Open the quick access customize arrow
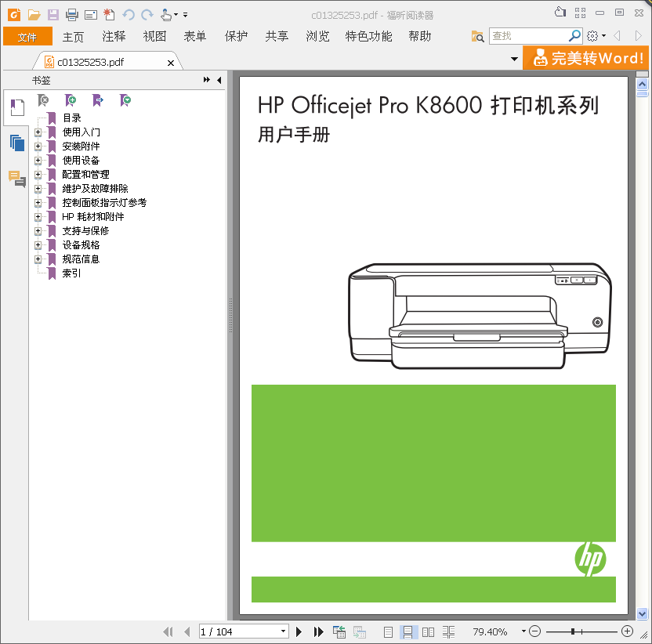Viewport: 652px width, 644px height. coord(186,15)
